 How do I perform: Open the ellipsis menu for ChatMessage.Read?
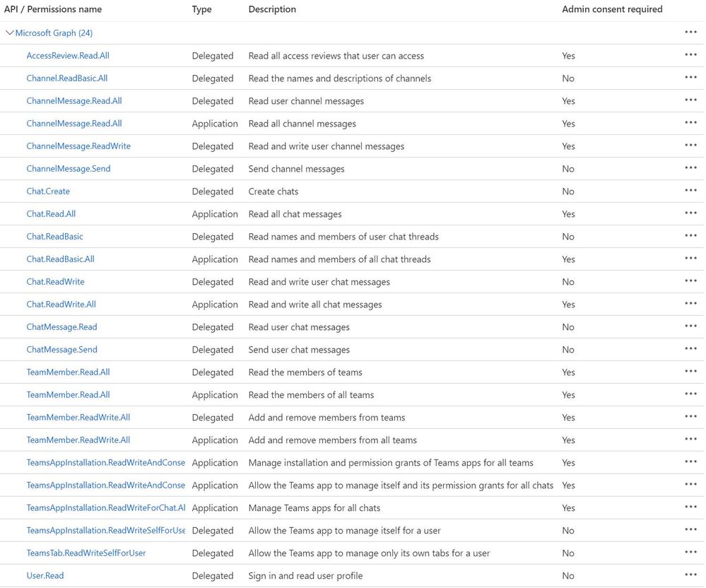pyautogui.click(x=690, y=327)
